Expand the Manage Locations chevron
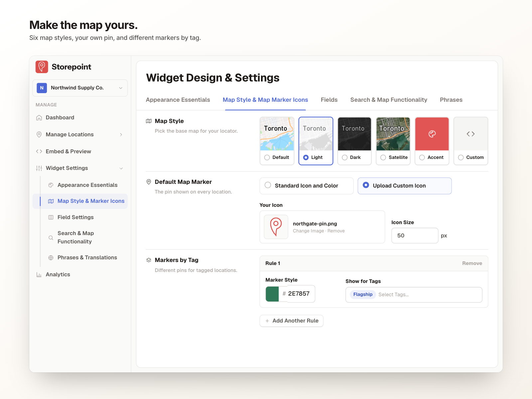The image size is (532, 399). (121, 135)
